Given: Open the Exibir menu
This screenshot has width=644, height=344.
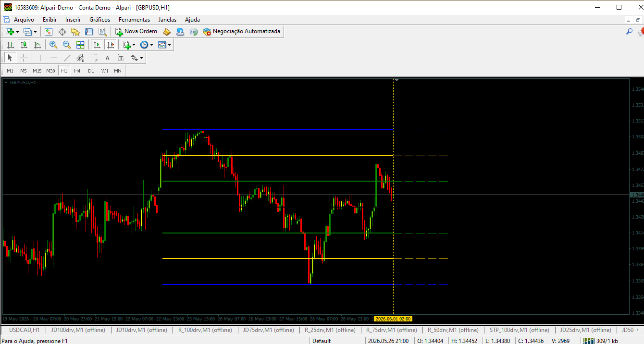Looking at the screenshot, I should (x=50, y=20).
